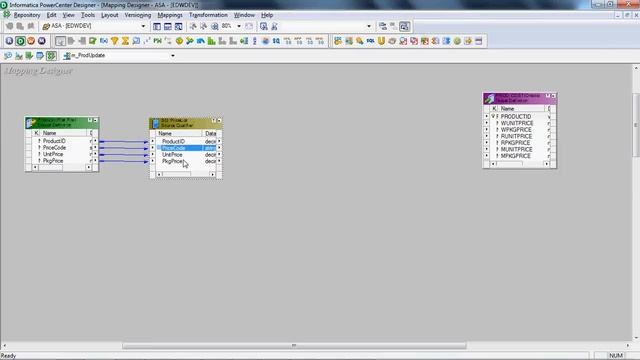Click the workspace horizontal scrollbar thumb
Image resolution: width=640 pixels, height=360 pixels.
point(294,346)
